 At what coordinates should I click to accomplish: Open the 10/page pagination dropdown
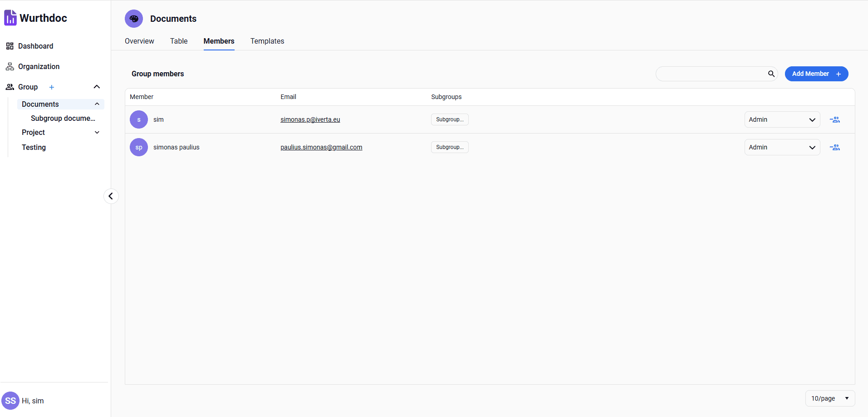(x=829, y=398)
